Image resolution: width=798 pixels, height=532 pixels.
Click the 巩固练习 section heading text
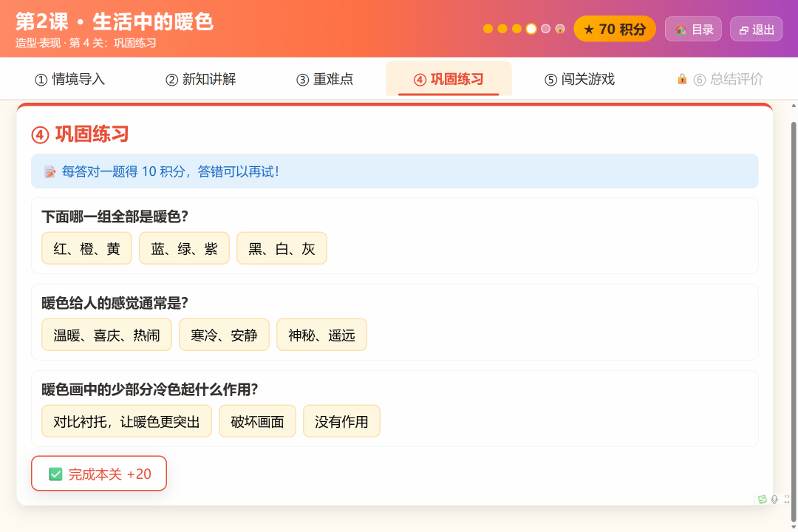coord(92,134)
